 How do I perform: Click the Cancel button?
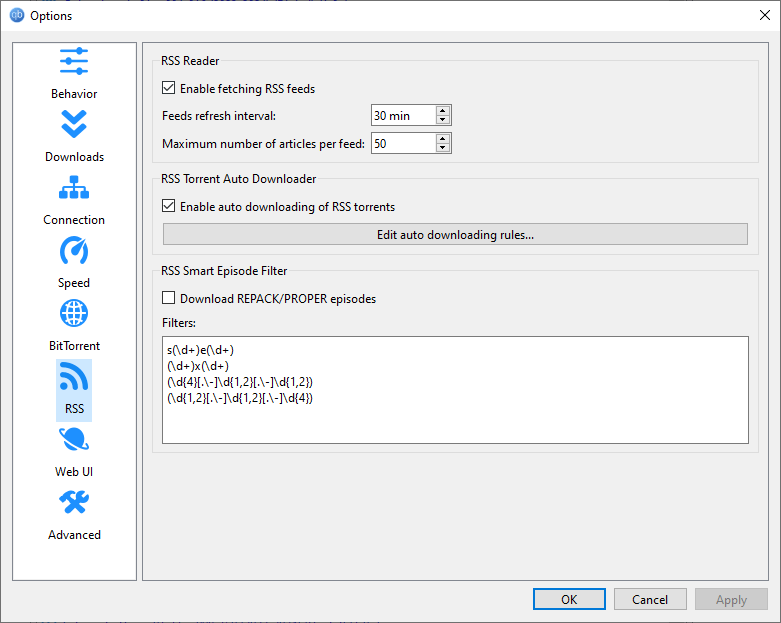(649, 600)
